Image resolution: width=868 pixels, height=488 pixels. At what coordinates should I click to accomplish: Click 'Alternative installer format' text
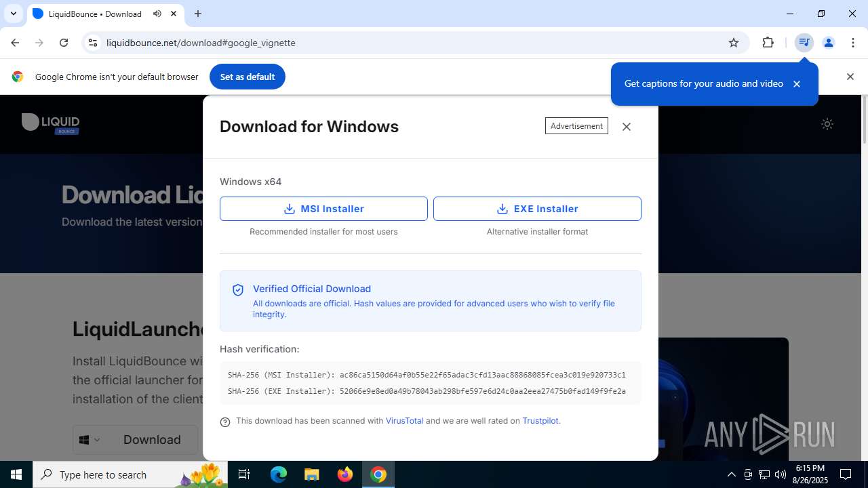(x=537, y=232)
